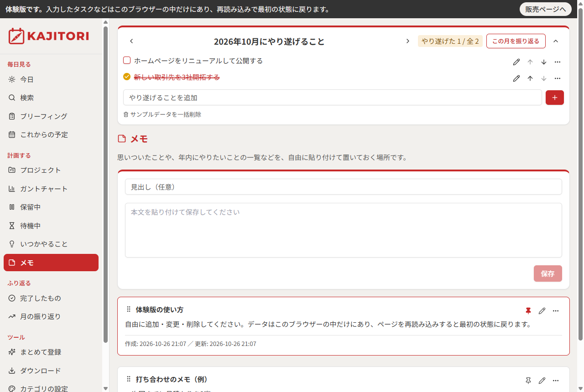Click the KAJITORI logo
The width and height of the screenshot is (584, 392).
48,36
